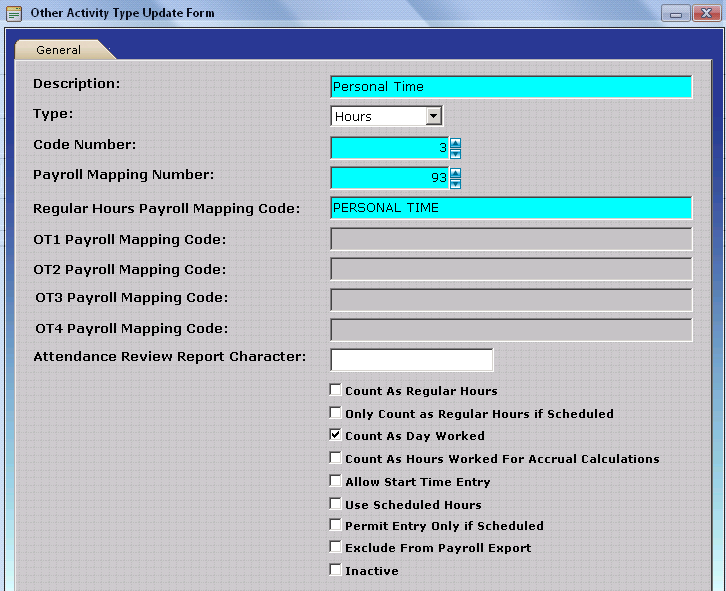Viewport: 726px width, 591px height.
Task: Uncheck Count As Day Worked
Action: [336, 435]
